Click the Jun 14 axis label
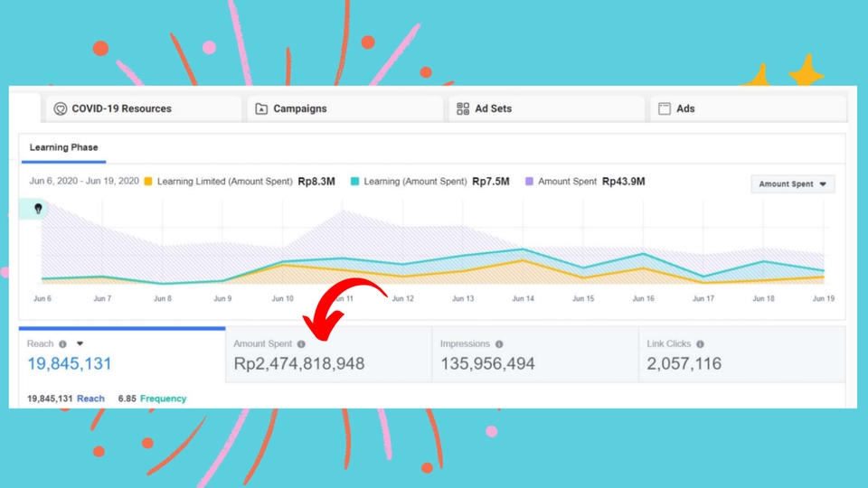The height and width of the screenshot is (488, 868). 524,299
